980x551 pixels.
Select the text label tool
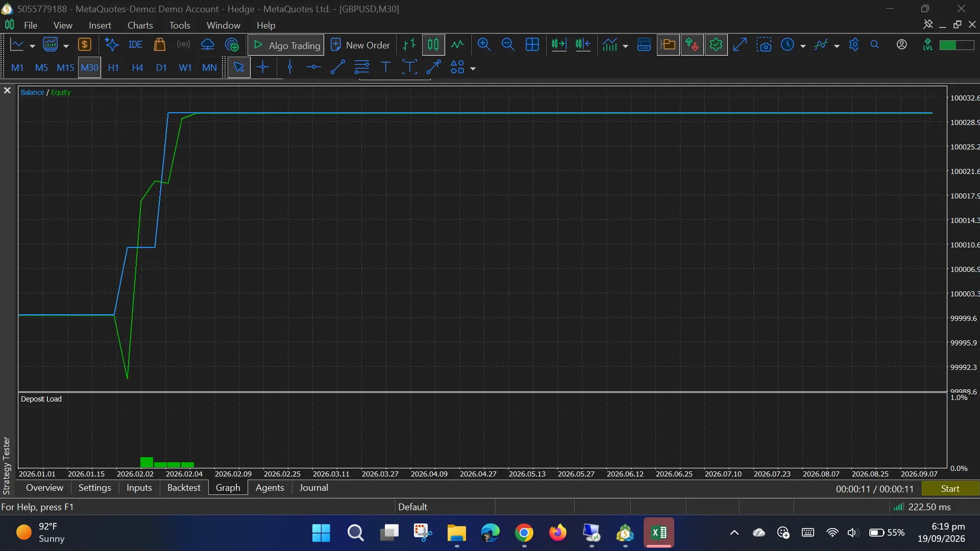pyautogui.click(x=385, y=67)
